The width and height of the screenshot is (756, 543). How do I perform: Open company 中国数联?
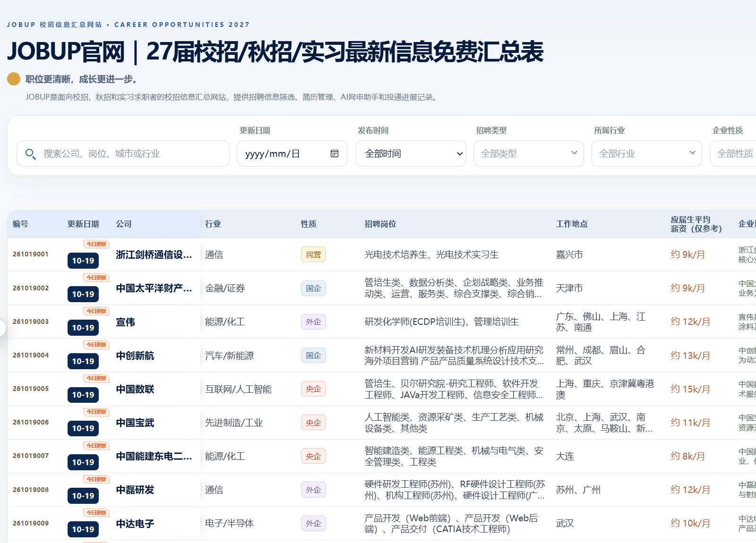tap(135, 389)
